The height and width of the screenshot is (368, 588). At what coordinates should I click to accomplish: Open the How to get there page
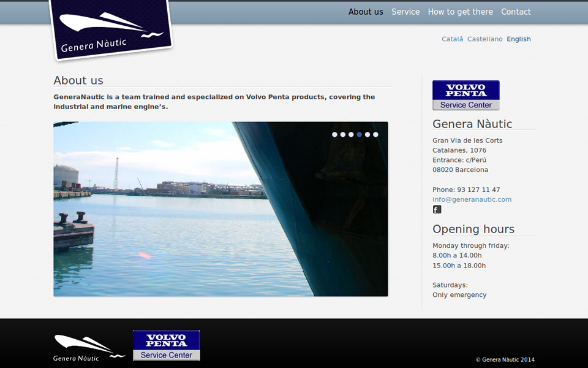[460, 12]
